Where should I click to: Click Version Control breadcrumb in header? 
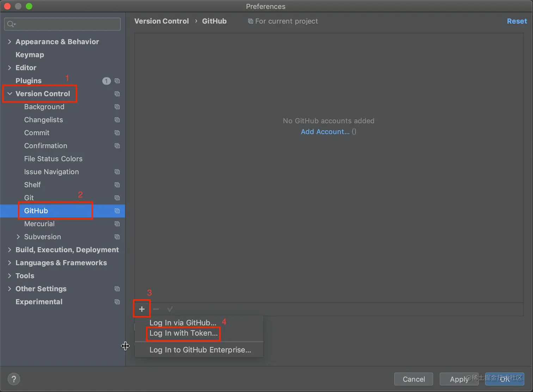click(x=161, y=21)
